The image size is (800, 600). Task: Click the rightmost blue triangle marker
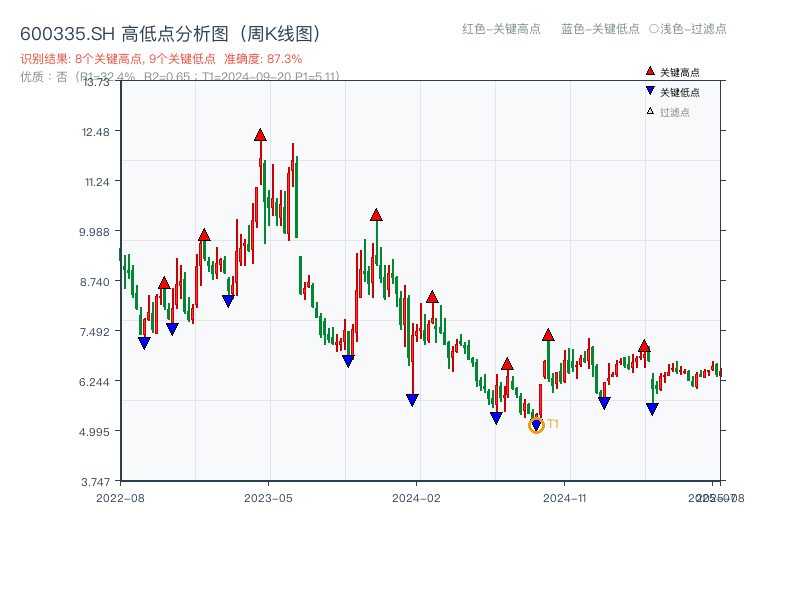(652, 406)
